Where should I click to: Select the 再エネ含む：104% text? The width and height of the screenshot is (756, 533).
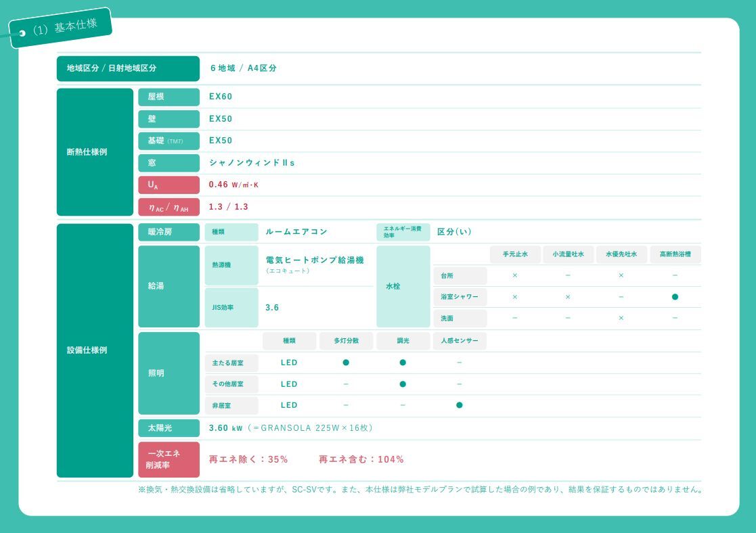point(361,460)
